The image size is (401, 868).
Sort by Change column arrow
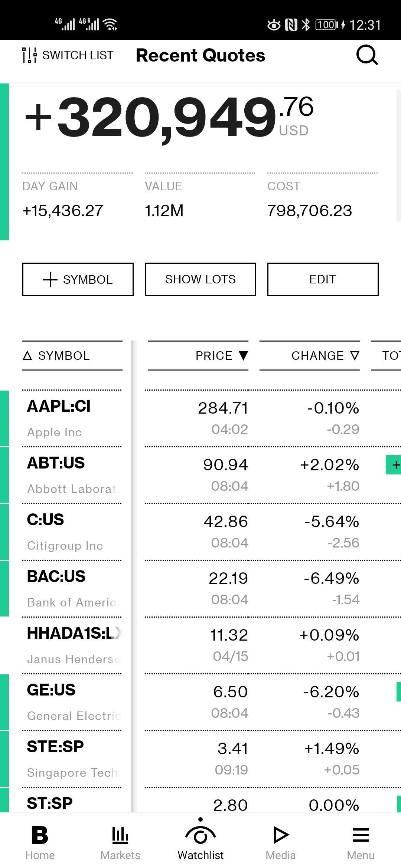tap(355, 356)
